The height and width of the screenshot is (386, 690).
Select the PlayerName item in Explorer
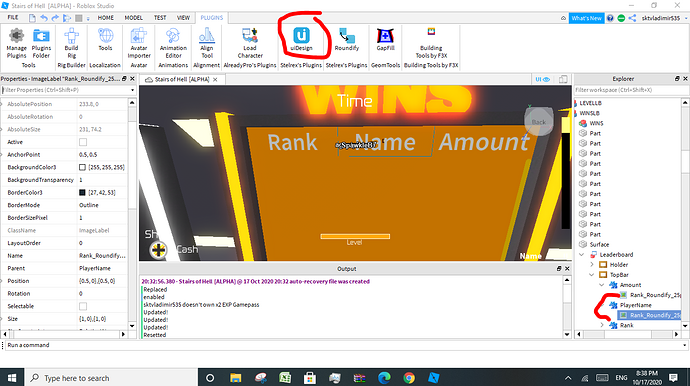635,305
